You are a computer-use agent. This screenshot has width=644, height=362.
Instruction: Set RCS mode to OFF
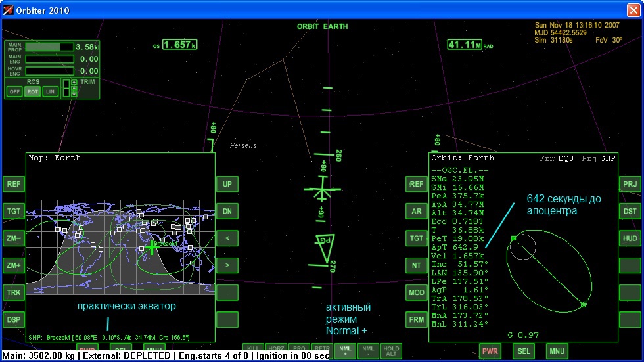coord(14,91)
